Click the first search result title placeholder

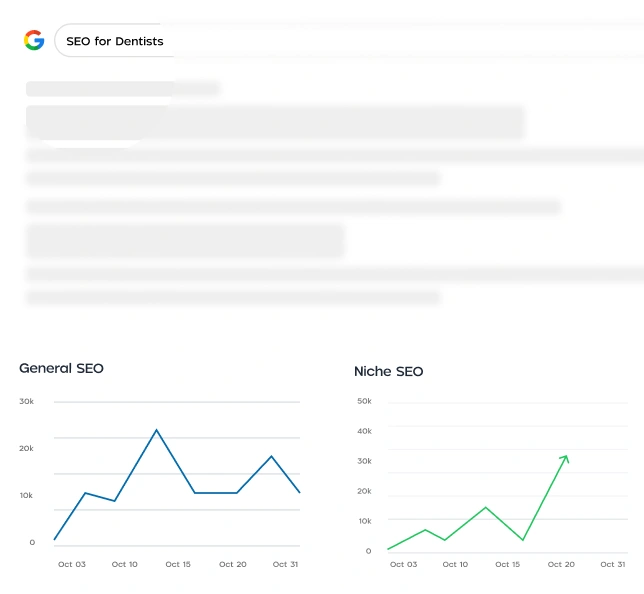tap(275, 122)
